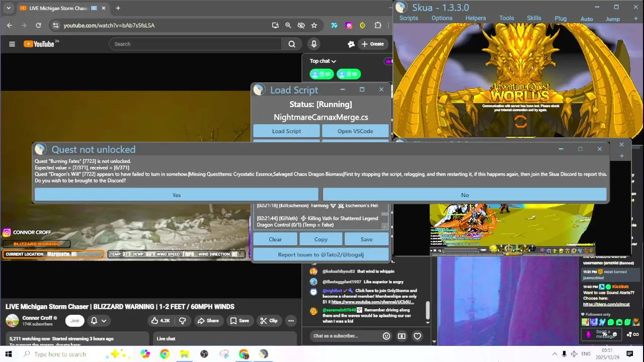The image size is (644, 362).
Task: Click the ENG language indicator in the taskbar
Action: point(586,354)
